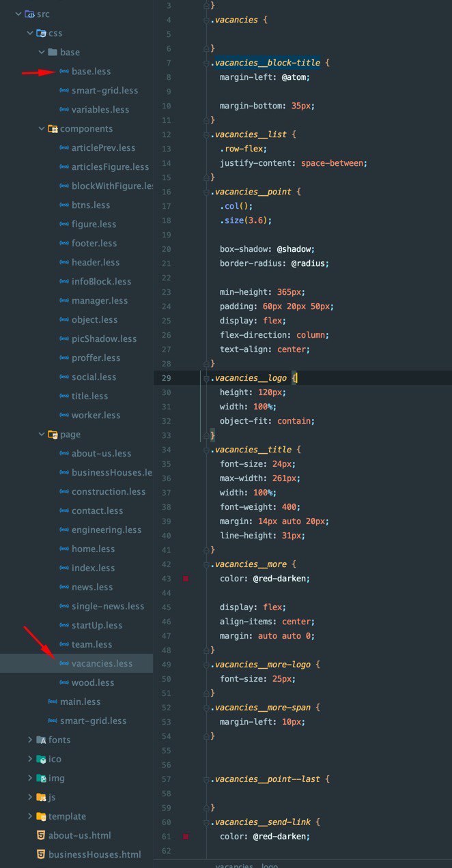452x868 pixels.
Task: Open wood.less file
Action: [x=93, y=682]
